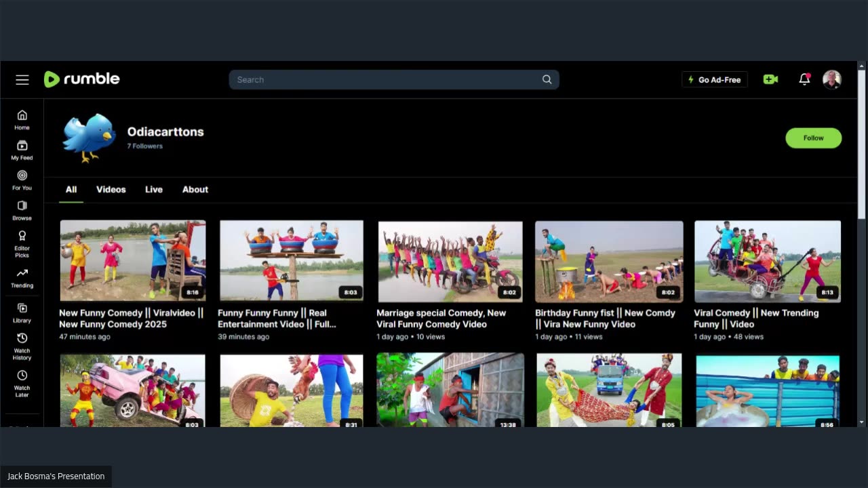Open Library in sidebar
This screenshot has width=868, height=488.
click(x=22, y=313)
